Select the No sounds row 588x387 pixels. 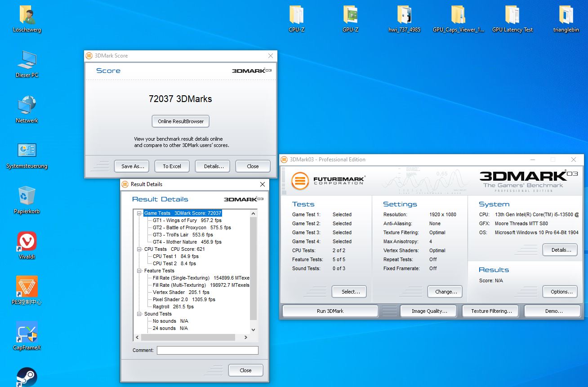coord(170,321)
